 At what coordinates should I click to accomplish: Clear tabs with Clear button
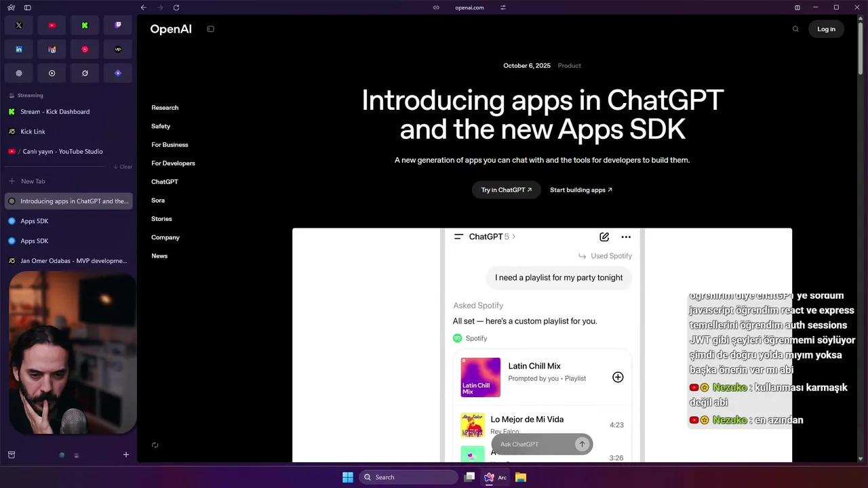coord(123,167)
